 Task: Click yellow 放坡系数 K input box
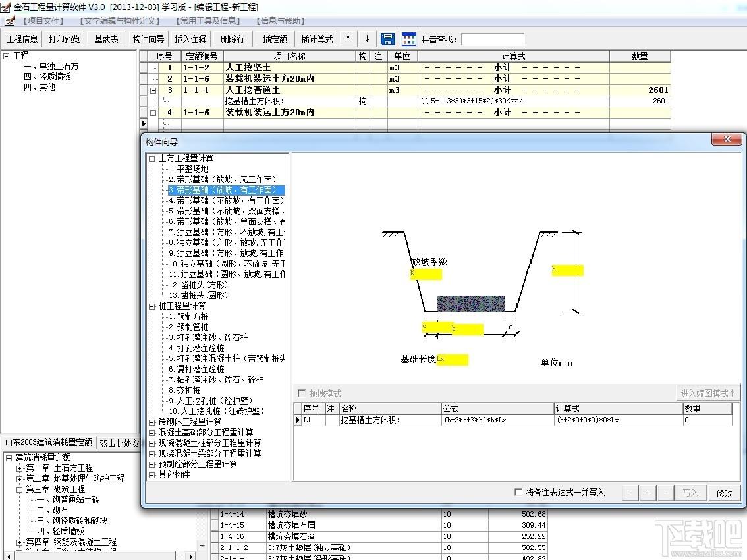pos(426,274)
